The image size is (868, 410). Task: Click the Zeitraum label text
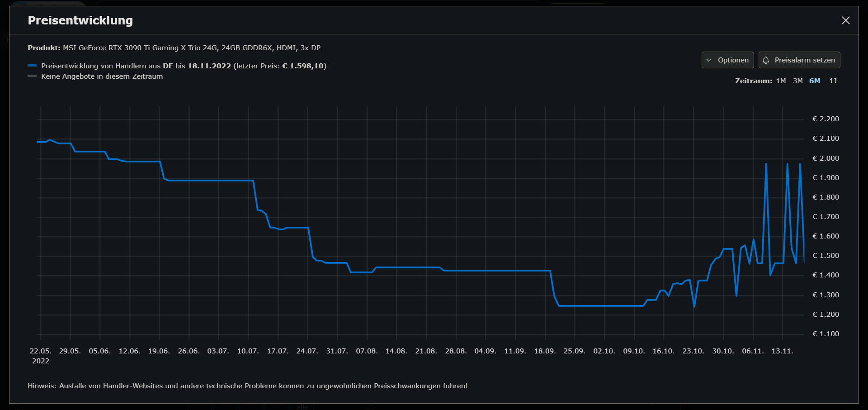(x=753, y=81)
